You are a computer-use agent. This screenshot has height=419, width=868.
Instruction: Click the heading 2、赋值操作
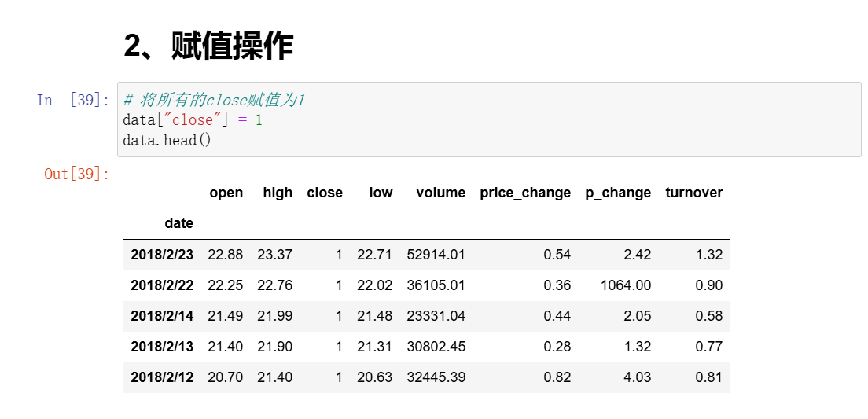coord(208,46)
